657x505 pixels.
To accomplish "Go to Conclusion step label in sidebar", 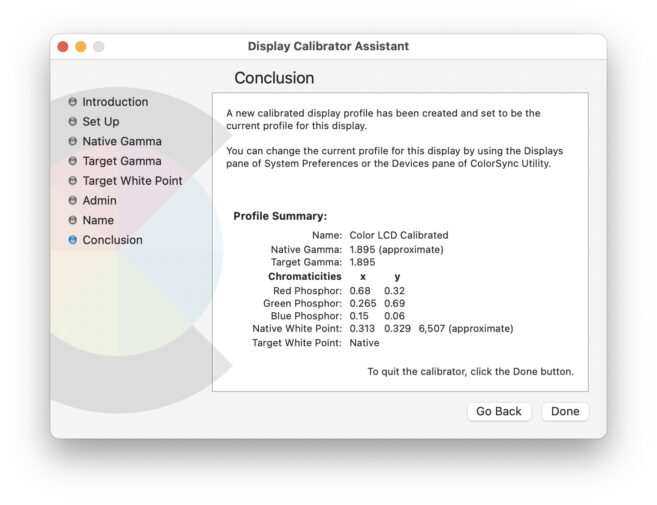I will click(112, 240).
